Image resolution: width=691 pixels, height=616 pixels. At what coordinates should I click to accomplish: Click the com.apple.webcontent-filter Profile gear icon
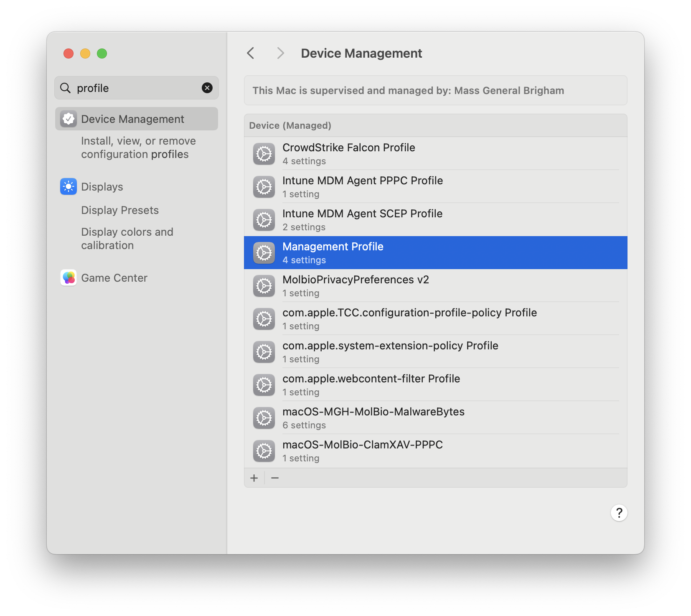tap(264, 384)
